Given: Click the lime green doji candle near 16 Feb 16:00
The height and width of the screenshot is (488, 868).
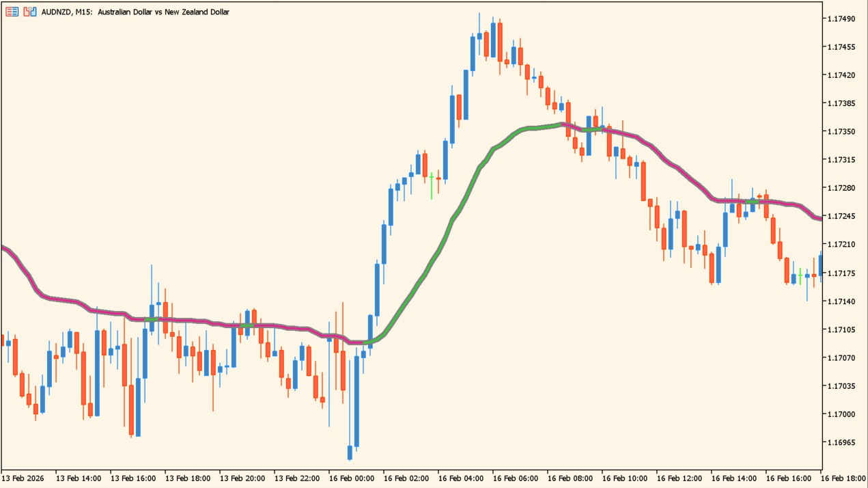Looking at the screenshot, I should coord(800,275).
